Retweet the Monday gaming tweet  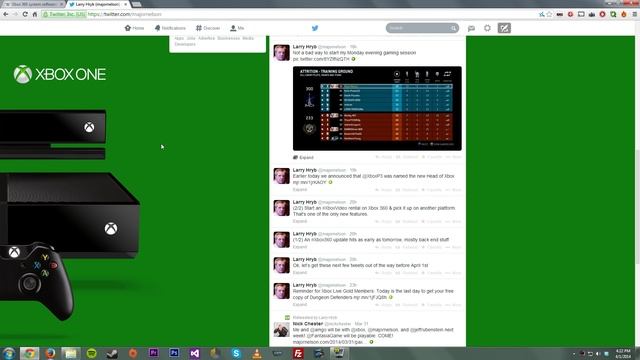click(407, 157)
